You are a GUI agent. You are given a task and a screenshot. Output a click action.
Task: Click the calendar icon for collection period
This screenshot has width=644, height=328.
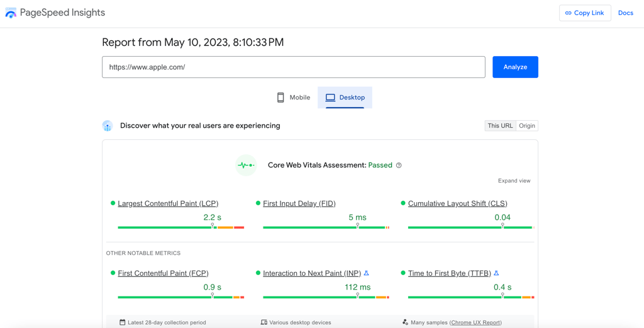[123, 322]
